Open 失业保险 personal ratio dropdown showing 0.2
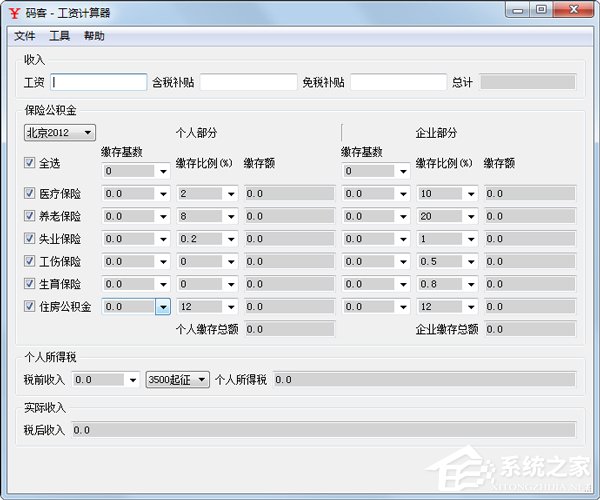Screen dimensions: 600x500 (231, 239)
